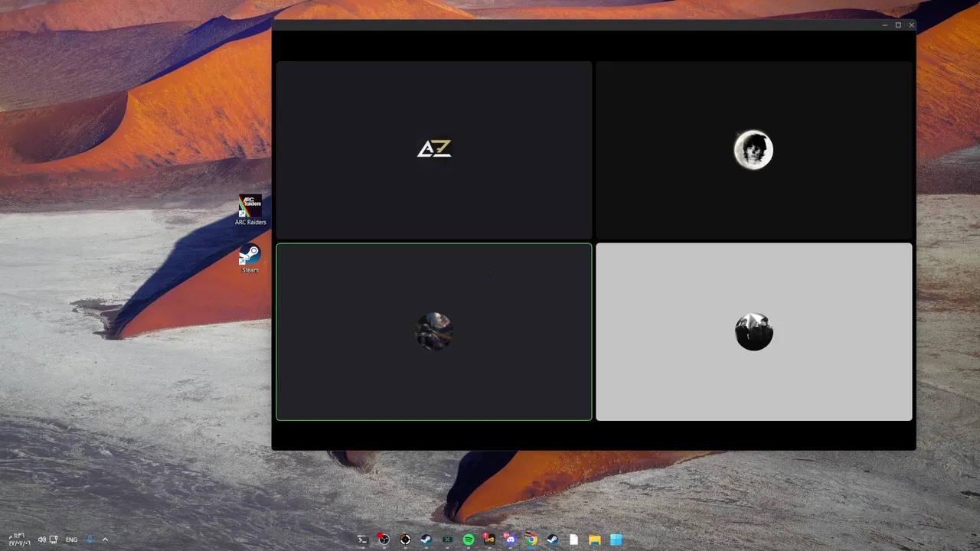Select the green-outlined speaking participant tile
This screenshot has height=551, width=980.
(434, 332)
